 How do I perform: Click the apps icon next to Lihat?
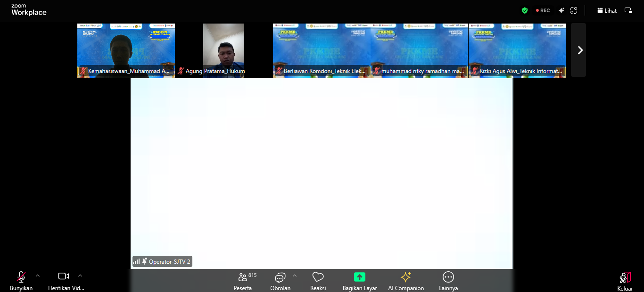[x=574, y=10]
